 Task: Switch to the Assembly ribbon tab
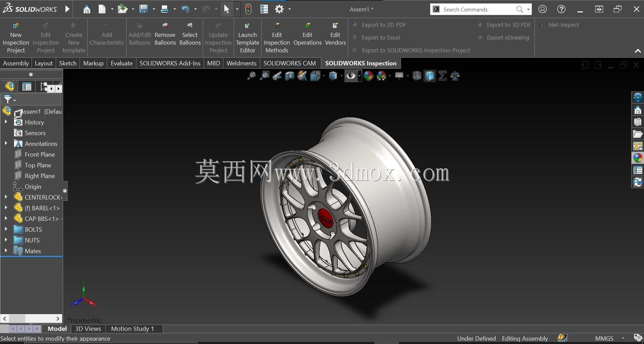pos(16,63)
